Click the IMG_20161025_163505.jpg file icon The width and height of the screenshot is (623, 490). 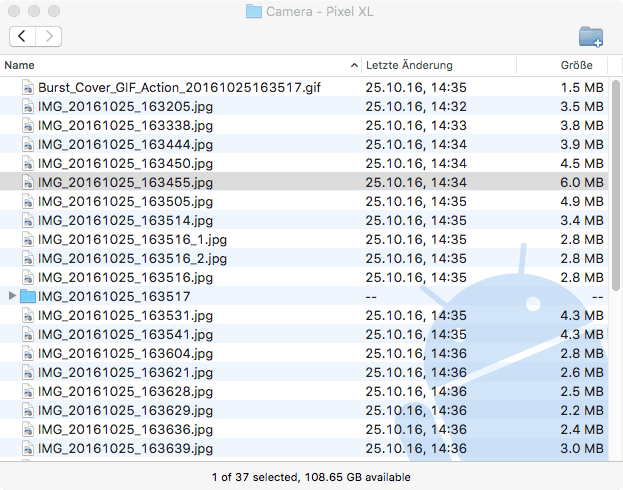[28, 201]
